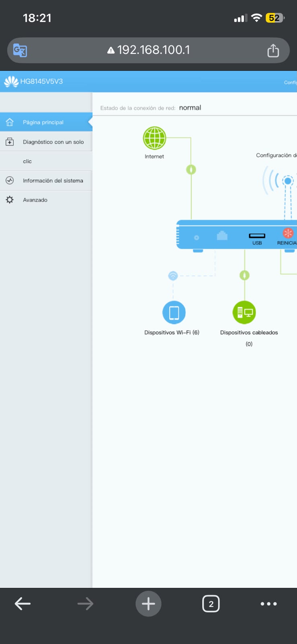This screenshot has height=644, width=297.
Task: Tap the 192.168.100.1 address field
Action: point(149,50)
